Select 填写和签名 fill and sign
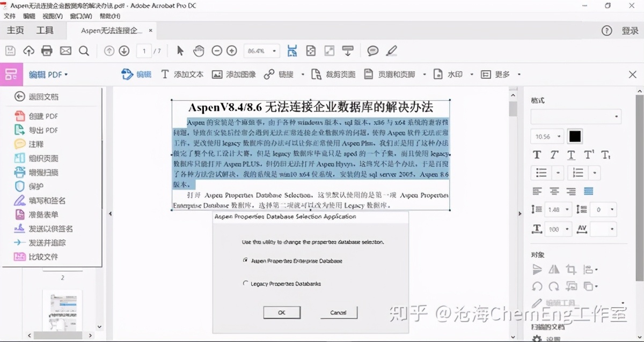Image resolution: width=644 pixels, height=342 pixels. click(40, 200)
